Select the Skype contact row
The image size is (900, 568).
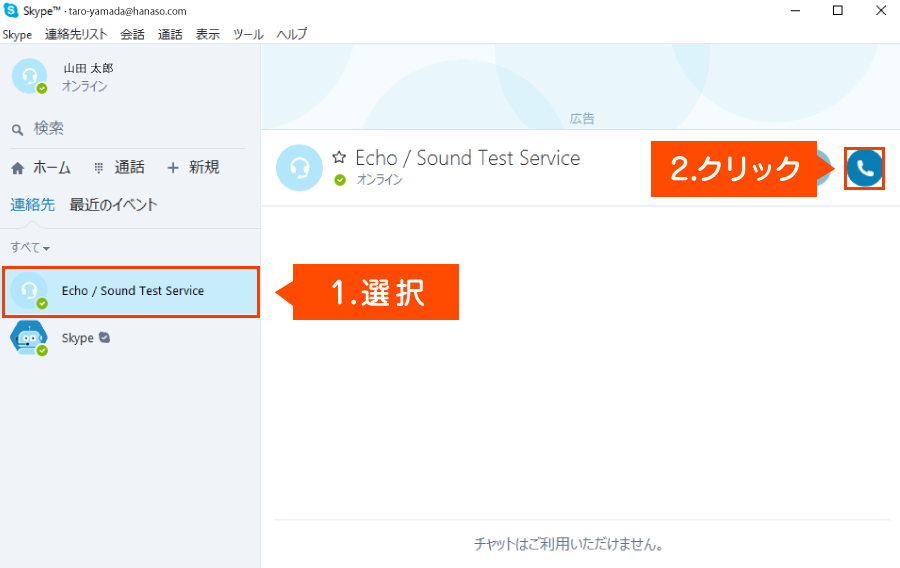(131, 338)
